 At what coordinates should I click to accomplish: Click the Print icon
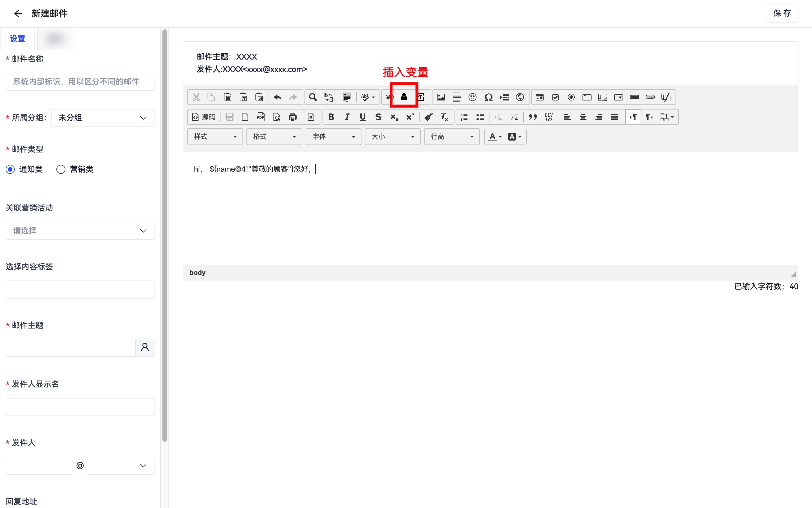(293, 117)
